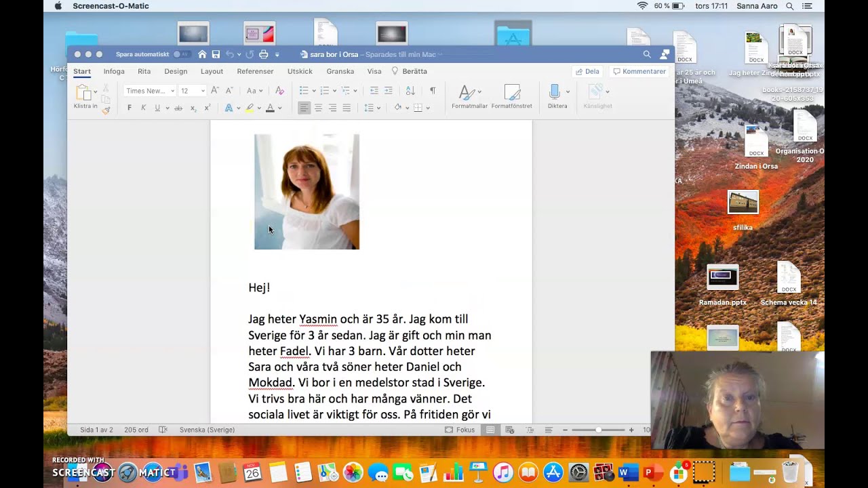Viewport: 868px width, 488px height.
Task: Center align the text
Action: 318,108
